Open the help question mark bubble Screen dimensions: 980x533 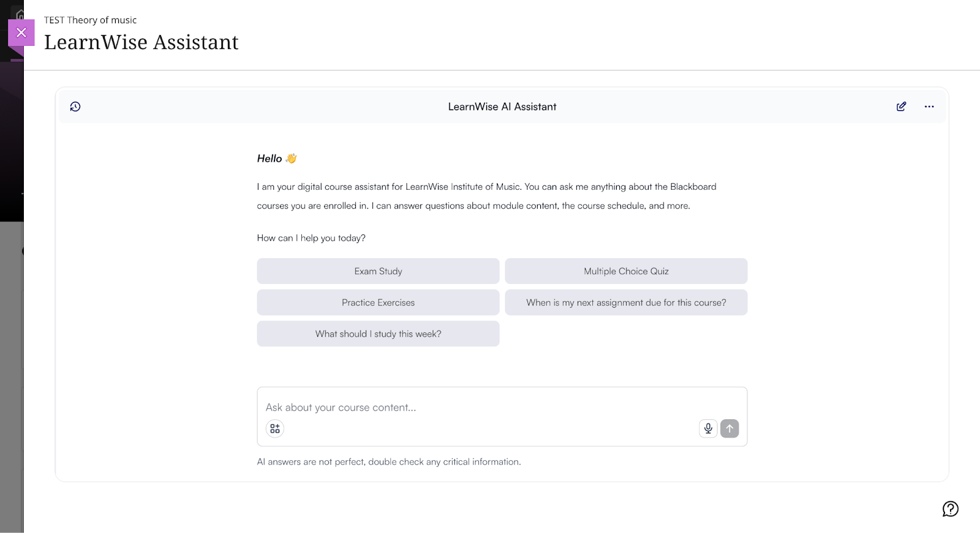tap(950, 509)
